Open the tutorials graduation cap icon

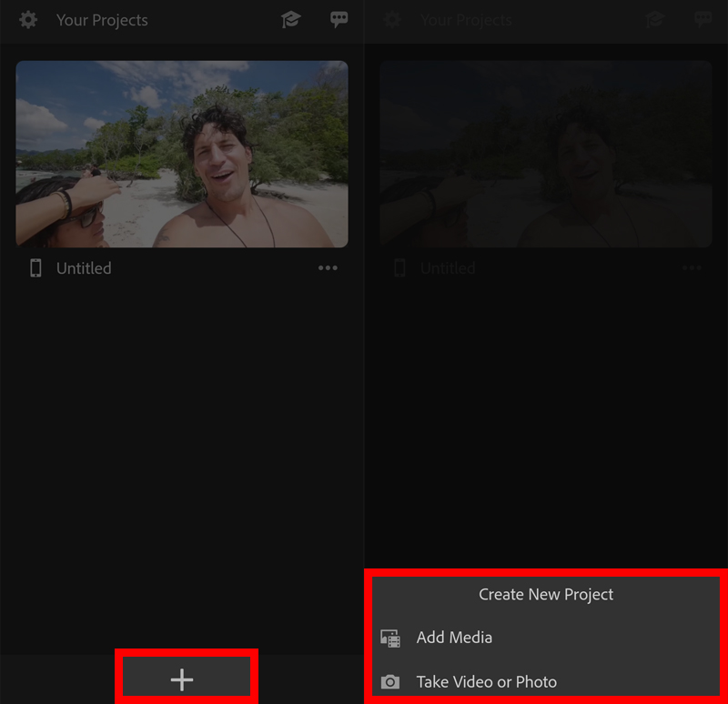click(x=290, y=19)
